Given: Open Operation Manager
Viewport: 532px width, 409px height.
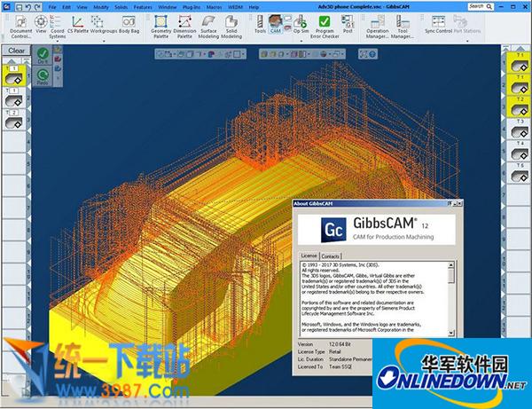Looking at the screenshot, I should (x=378, y=27).
